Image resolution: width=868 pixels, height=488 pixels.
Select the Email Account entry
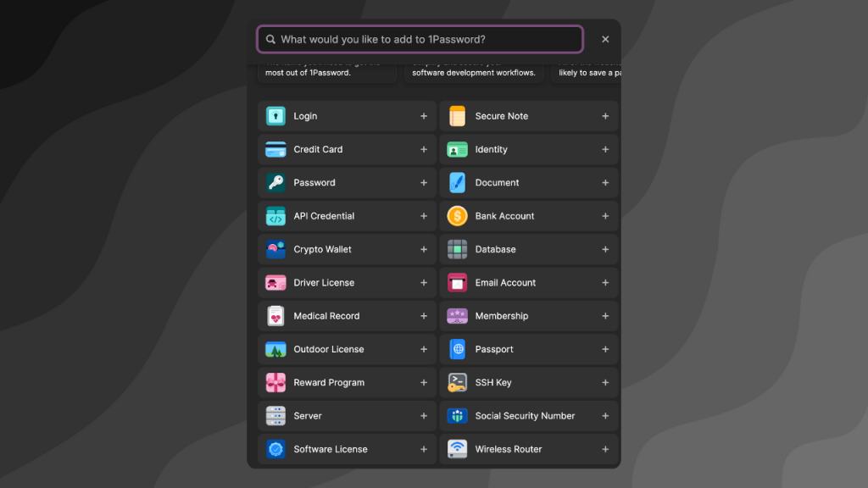(x=505, y=283)
